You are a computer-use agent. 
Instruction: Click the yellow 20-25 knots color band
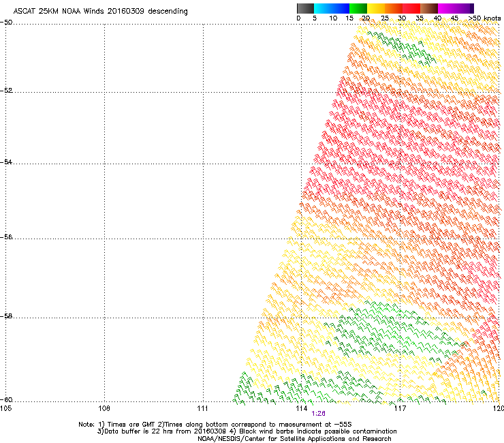[x=376, y=8]
